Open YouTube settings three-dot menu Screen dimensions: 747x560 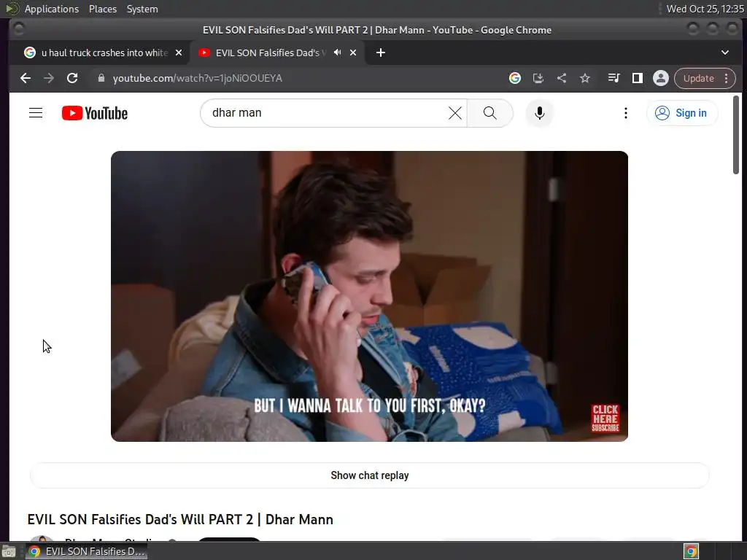pos(625,113)
